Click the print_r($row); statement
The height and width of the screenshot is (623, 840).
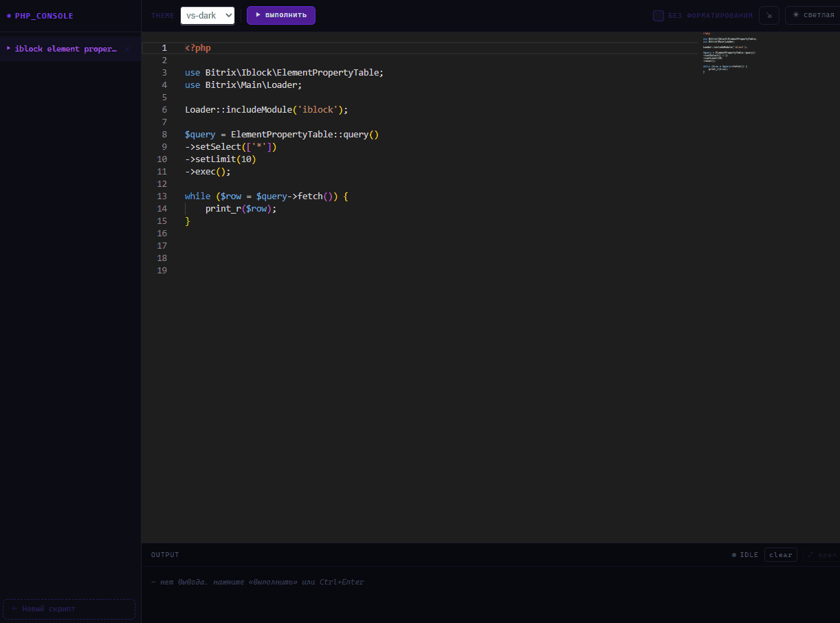241,209
